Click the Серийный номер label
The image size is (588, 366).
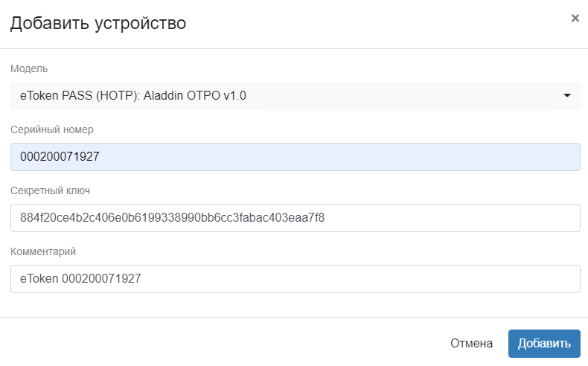(x=52, y=129)
